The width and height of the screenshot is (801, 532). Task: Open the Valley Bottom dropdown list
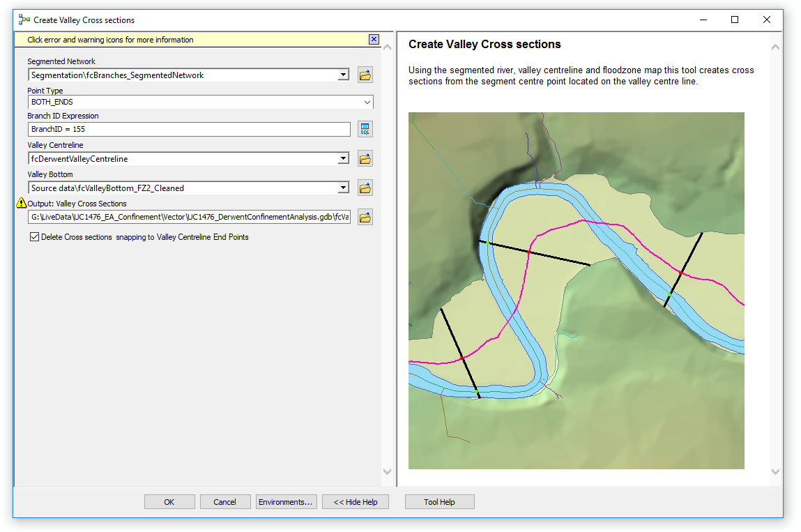(342, 187)
